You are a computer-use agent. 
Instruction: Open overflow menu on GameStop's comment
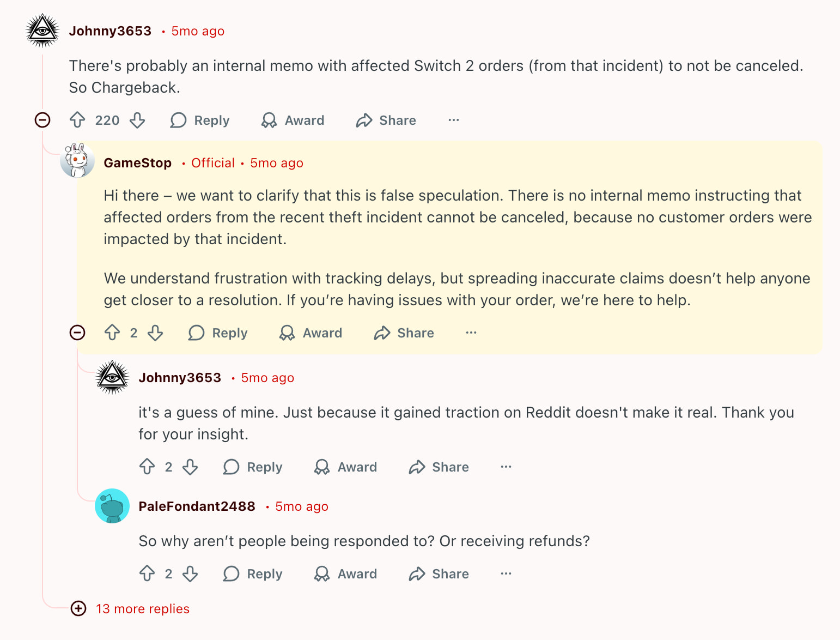[x=471, y=333]
